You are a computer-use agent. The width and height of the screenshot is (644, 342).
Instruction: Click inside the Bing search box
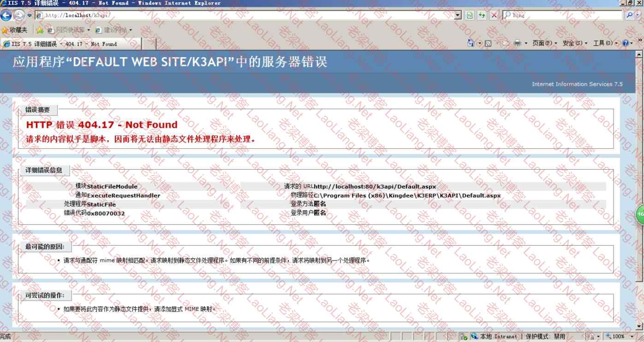(563, 15)
